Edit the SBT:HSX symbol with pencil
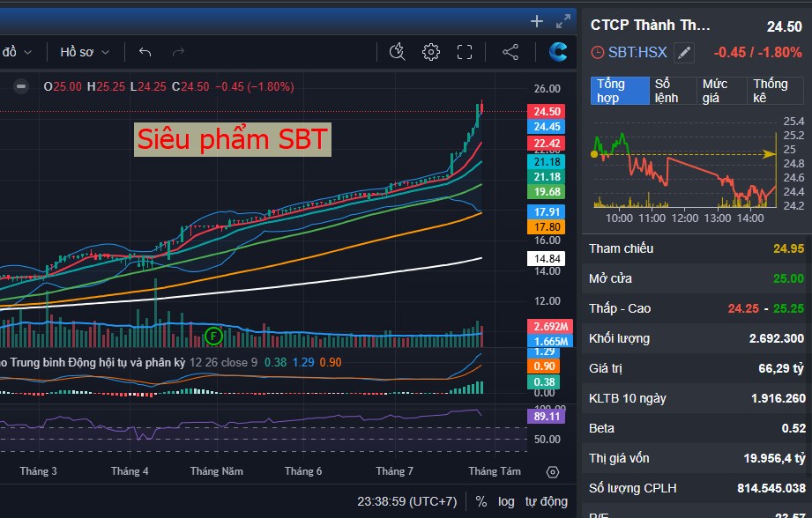 click(684, 52)
